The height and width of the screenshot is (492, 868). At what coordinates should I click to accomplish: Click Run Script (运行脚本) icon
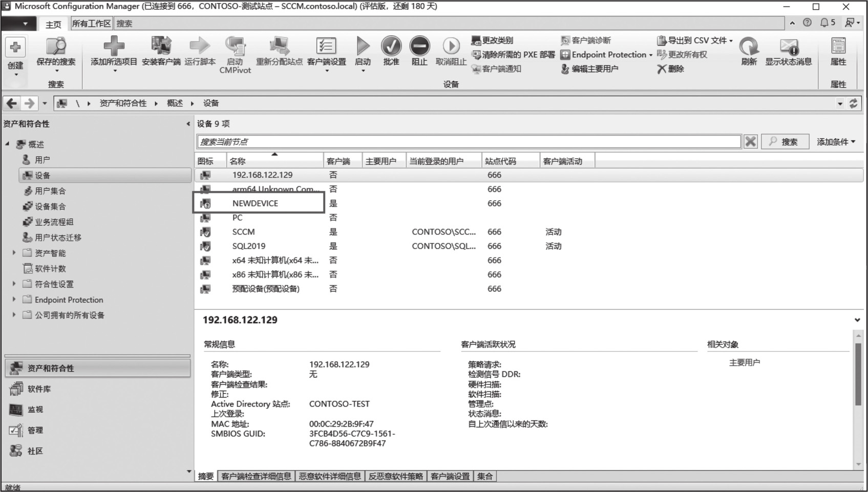coord(200,46)
